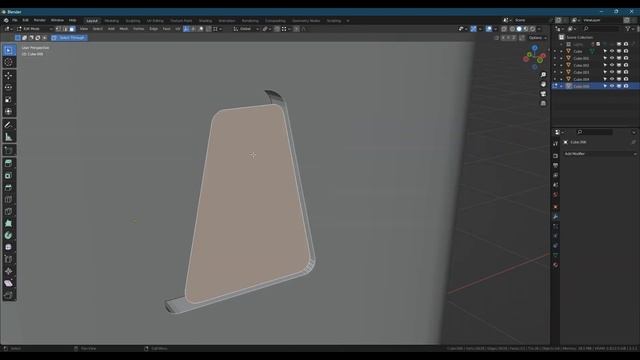The width and height of the screenshot is (640, 360).
Task: Select the Loop Cut tool
Action: (x=9, y=200)
